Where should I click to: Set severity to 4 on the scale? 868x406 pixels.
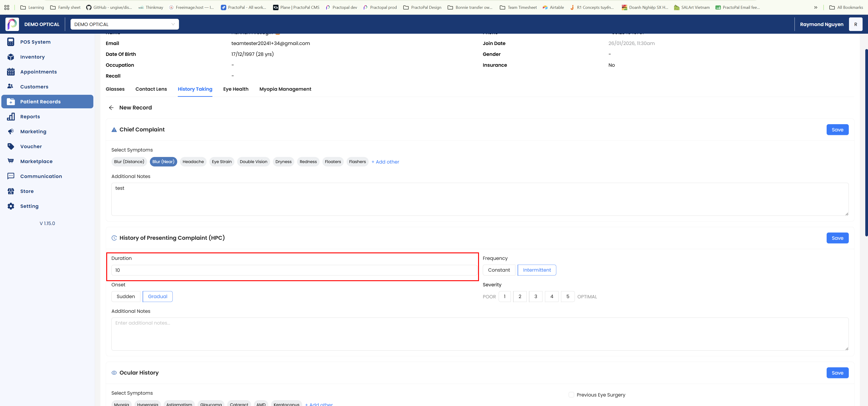552,297
